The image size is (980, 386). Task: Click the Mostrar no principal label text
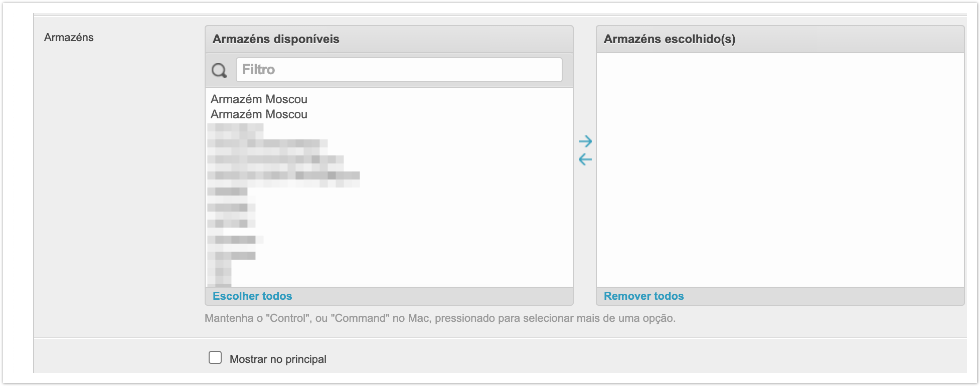[x=278, y=359]
